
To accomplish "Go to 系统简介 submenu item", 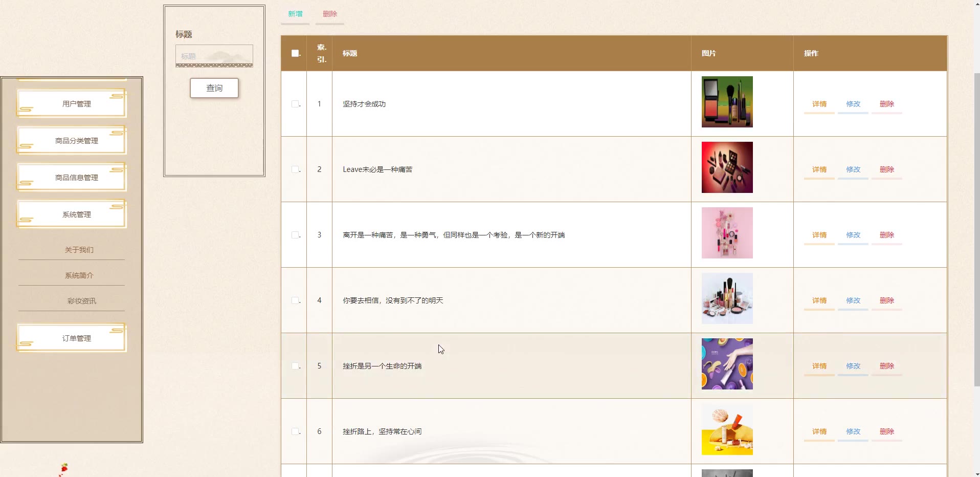I will (79, 275).
